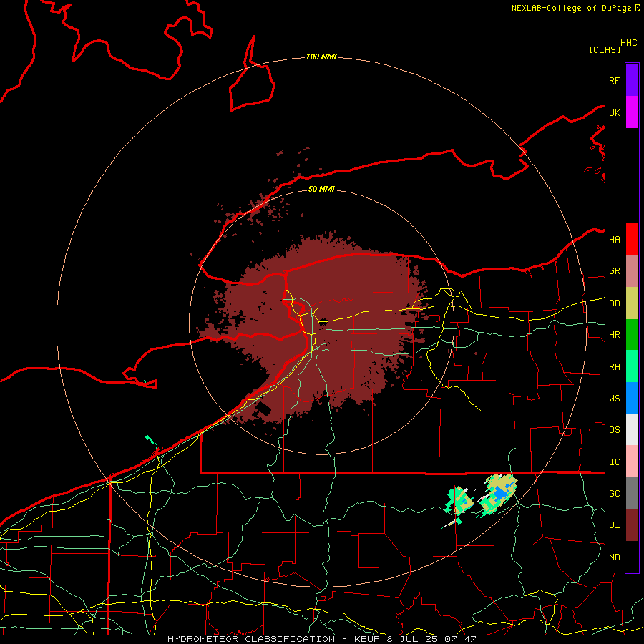This screenshot has height=644, width=644.
Task: Click the [CLAS] legend header
Action: pyautogui.click(x=605, y=49)
